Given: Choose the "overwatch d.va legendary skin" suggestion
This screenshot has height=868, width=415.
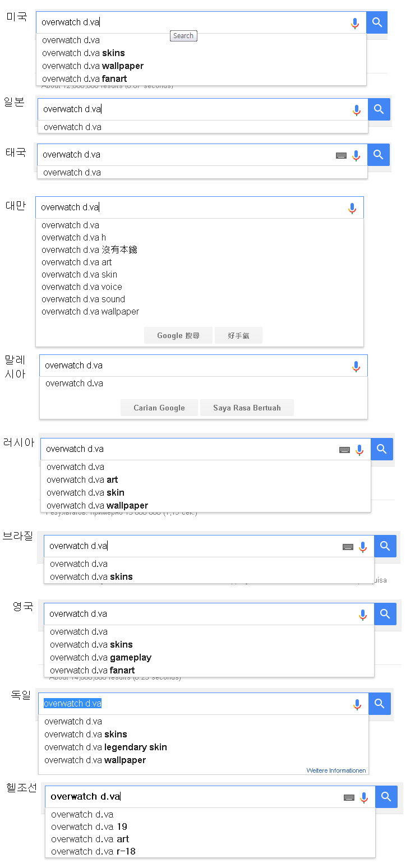Looking at the screenshot, I should click(x=105, y=747).
